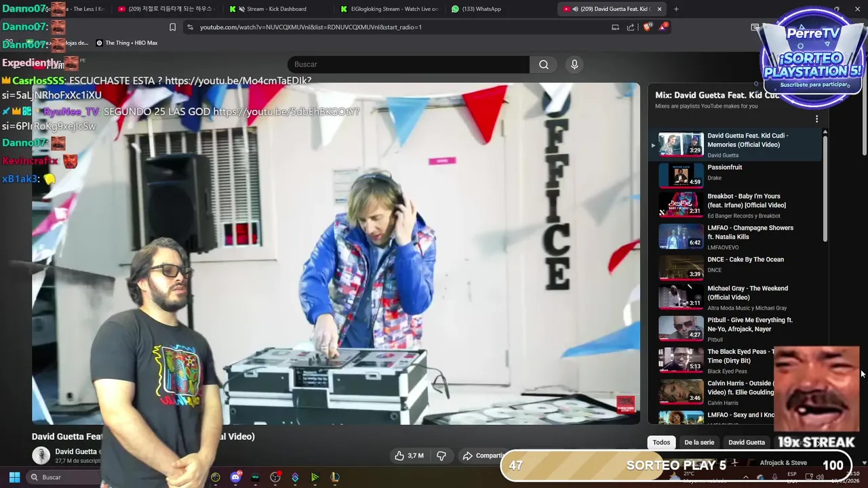Switch to the Stream - Kick Dashboard tab
The image size is (868, 488).
click(x=277, y=9)
